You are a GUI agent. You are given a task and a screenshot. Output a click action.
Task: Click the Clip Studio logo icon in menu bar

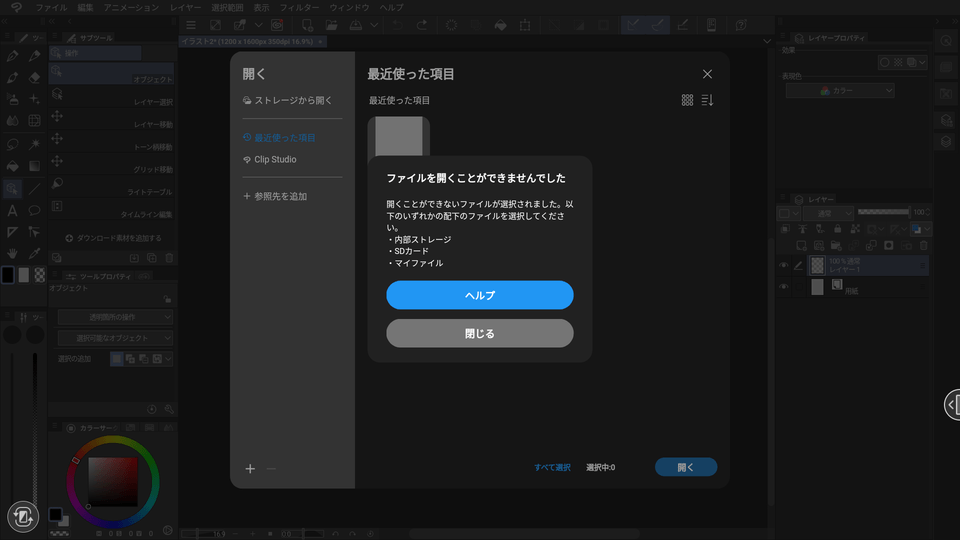16,7
